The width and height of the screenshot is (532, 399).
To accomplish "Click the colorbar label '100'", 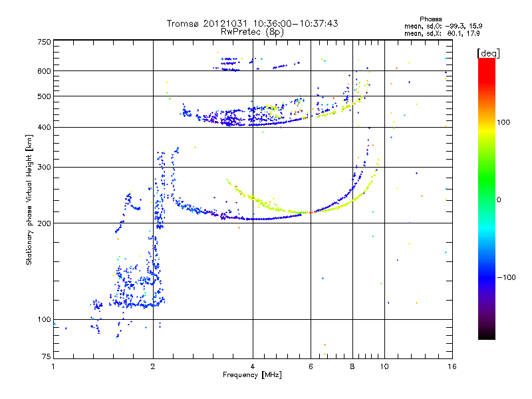I will [503, 122].
